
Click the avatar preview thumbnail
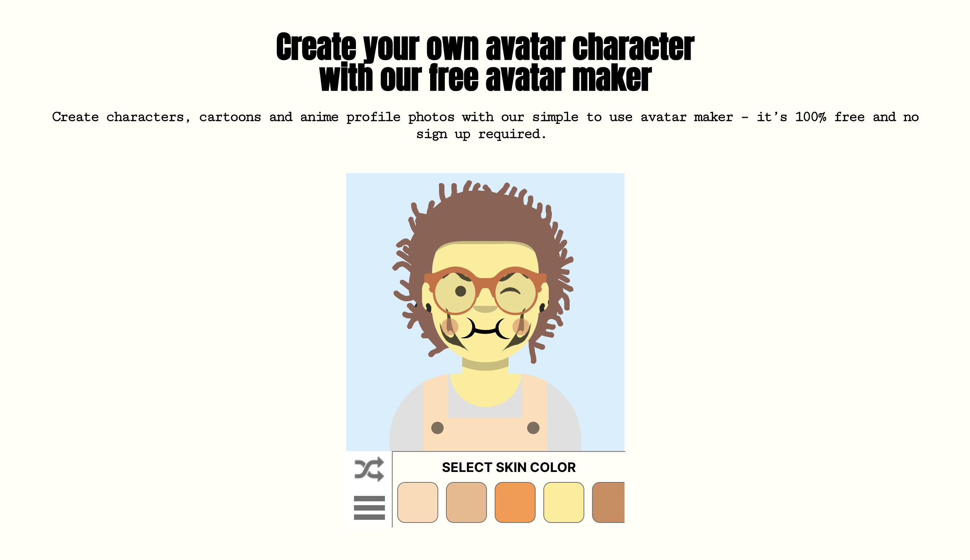coord(485,312)
